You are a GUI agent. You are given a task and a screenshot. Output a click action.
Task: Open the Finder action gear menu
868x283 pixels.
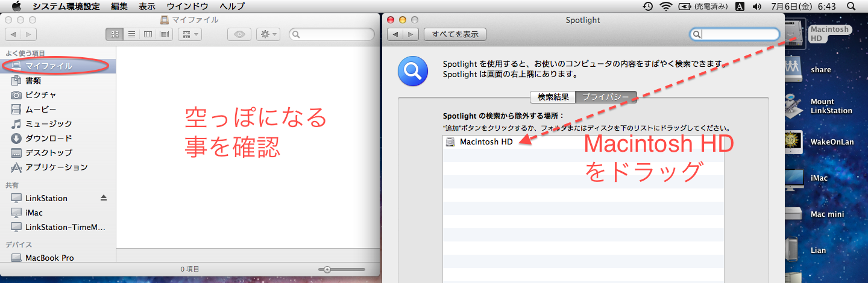point(268,34)
